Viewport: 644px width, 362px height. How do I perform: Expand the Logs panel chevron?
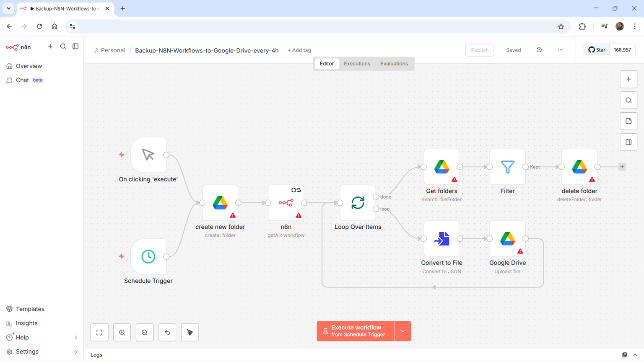635,355
